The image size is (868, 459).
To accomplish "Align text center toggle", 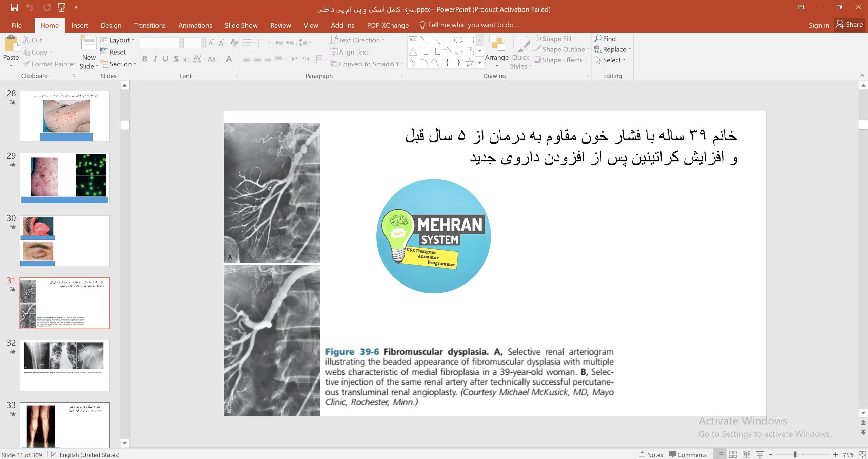I will click(x=257, y=59).
